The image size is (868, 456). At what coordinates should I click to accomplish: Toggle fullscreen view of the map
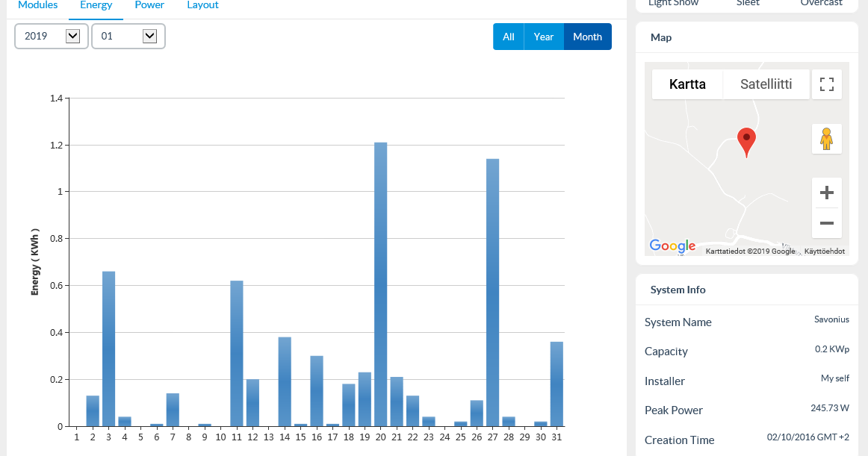(826, 84)
